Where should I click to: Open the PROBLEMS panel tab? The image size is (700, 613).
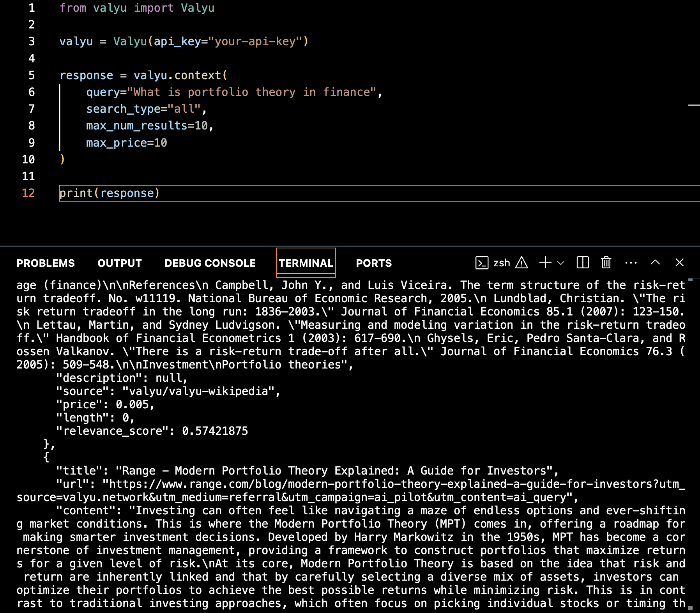click(x=46, y=263)
